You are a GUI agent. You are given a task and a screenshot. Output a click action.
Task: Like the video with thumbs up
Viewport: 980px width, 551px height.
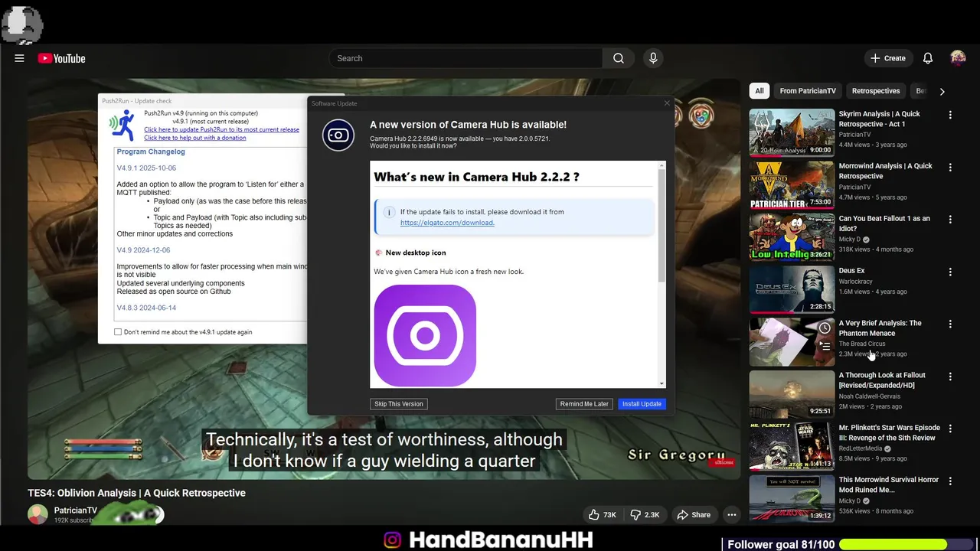(603, 515)
